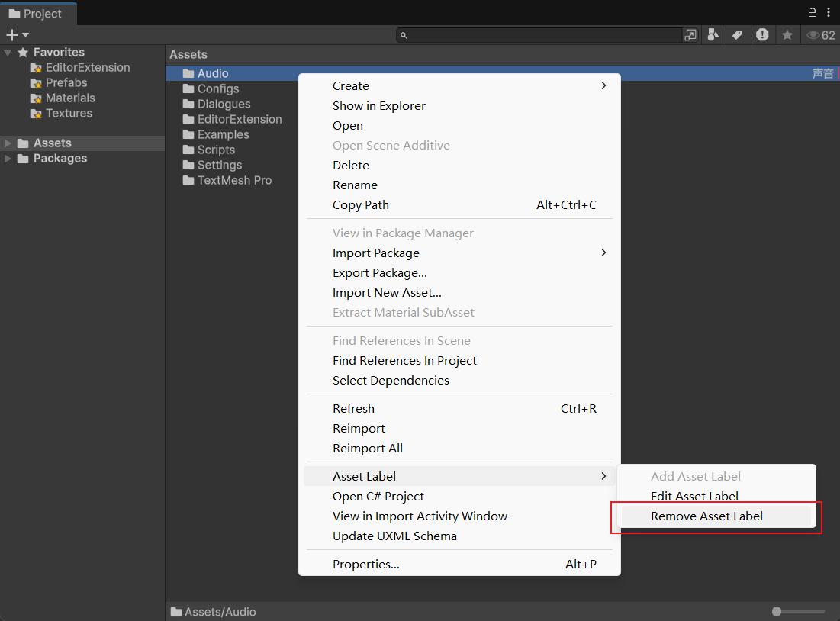Click the star icon to save search
The height and width of the screenshot is (621, 840).
point(787,35)
